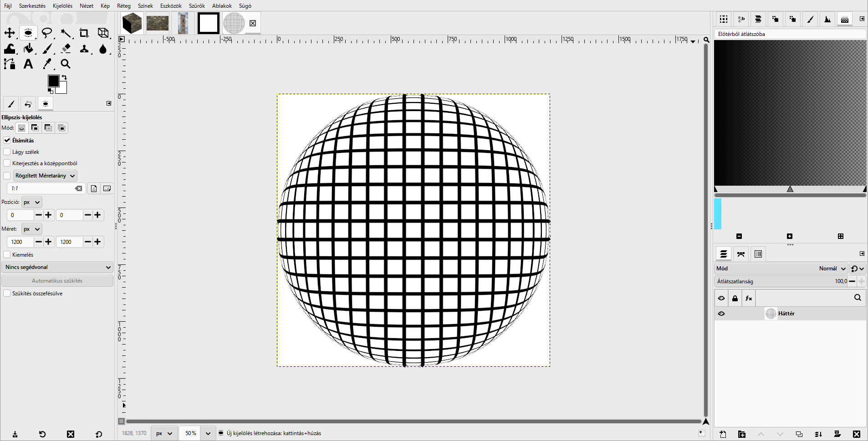The width and height of the screenshot is (868, 441).
Task: Adjust the Átlátszatlanság opacity slider
Action: [x=781, y=281]
